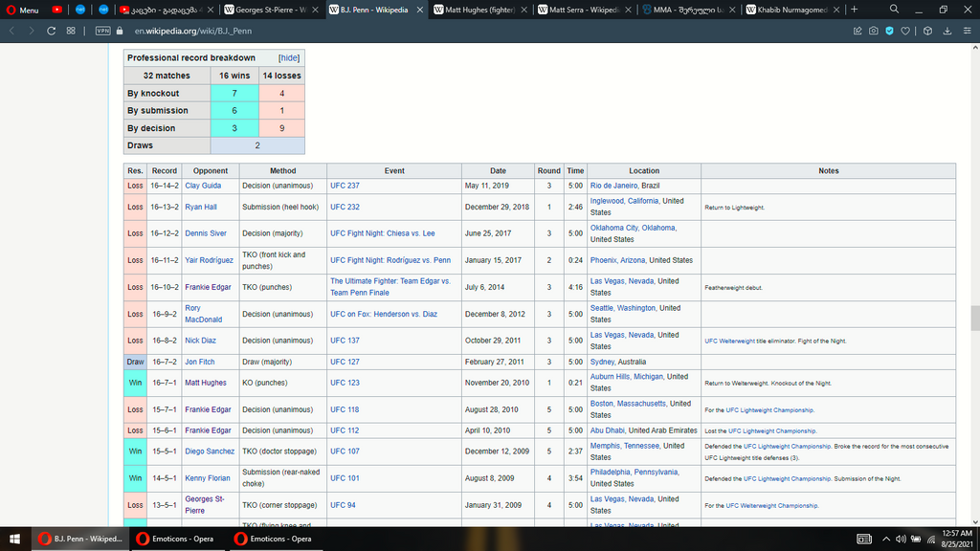Go forward with the forward arrow
Image resolution: width=980 pixels, height=551 pixels.
pyautogui.click(x=32, y=31)
